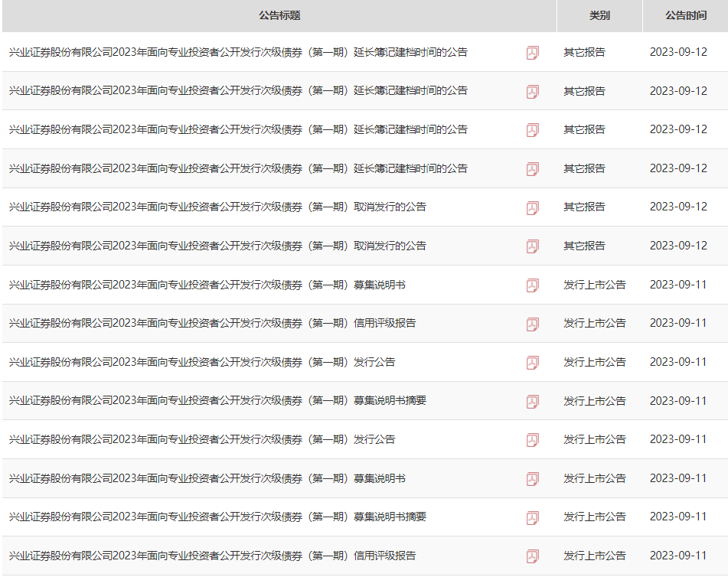Open the first 发行公告 title link

pos(202,362)
